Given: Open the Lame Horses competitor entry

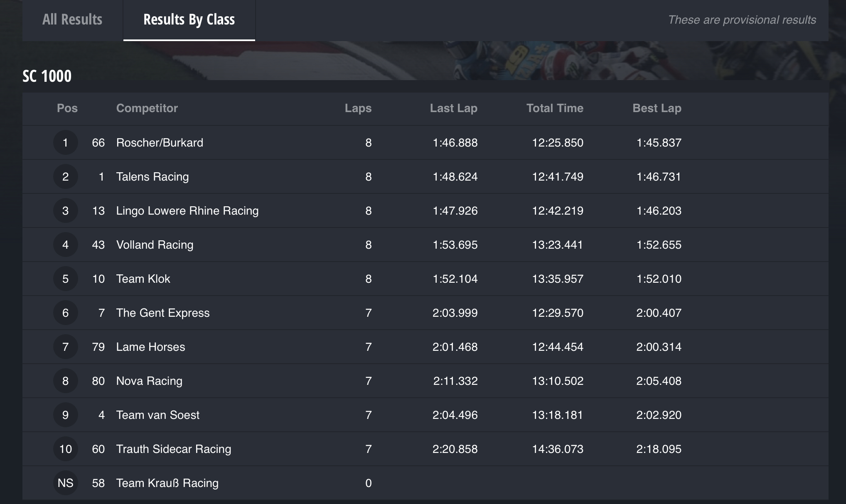Looking at the screenshot, I should point(150,347).
